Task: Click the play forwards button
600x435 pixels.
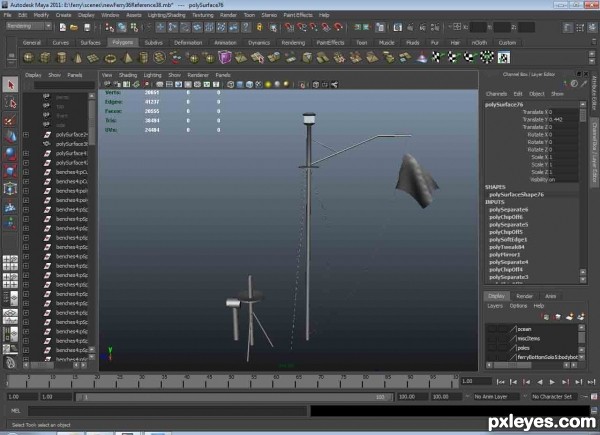Action: coord(552,382)
